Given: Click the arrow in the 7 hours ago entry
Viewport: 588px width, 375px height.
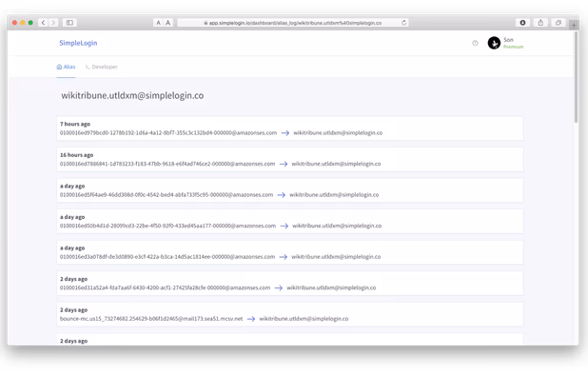Looking at the screenshot, I should click(285, 133).
